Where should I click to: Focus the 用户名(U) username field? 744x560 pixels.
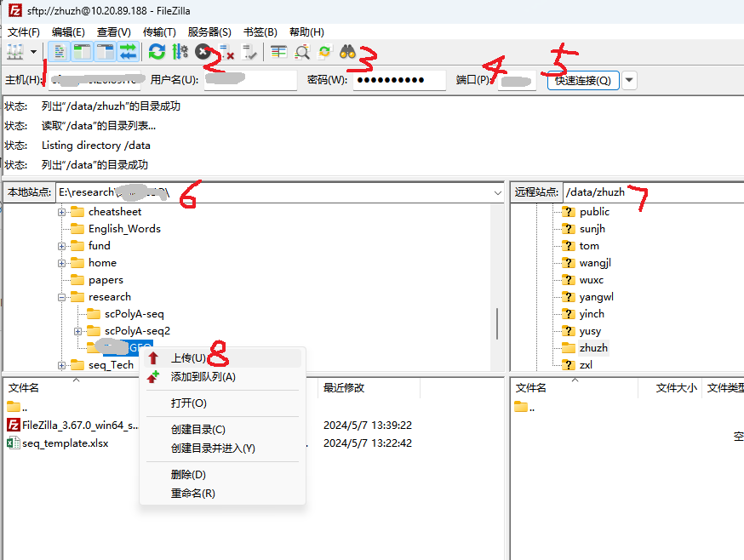point(250,80)
